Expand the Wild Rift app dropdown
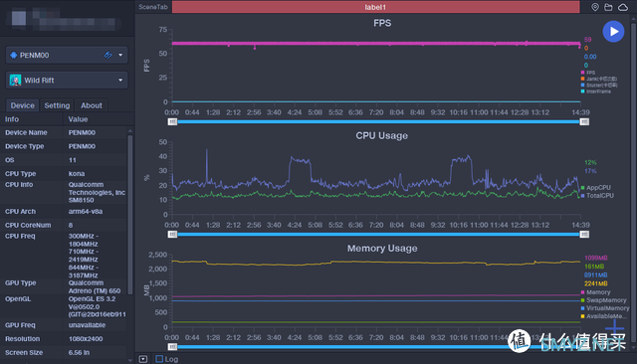The image size is (637, 364). pos(120,81)
